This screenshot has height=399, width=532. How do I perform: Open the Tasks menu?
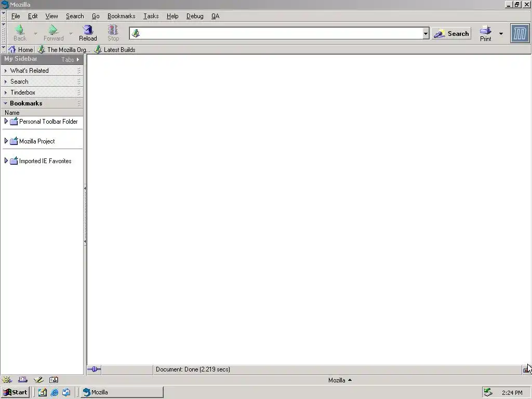click(151, 16)
